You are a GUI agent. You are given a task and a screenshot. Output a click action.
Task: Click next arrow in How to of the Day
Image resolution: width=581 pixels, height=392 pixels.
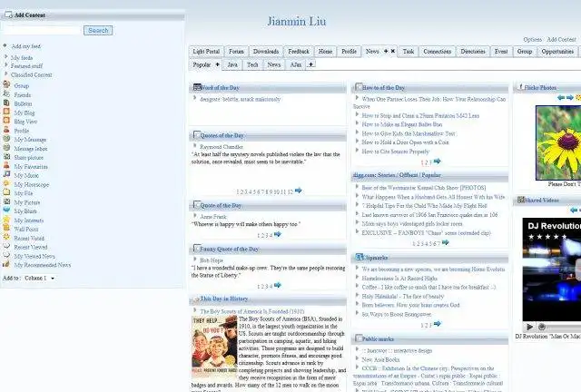coord(438,162)
